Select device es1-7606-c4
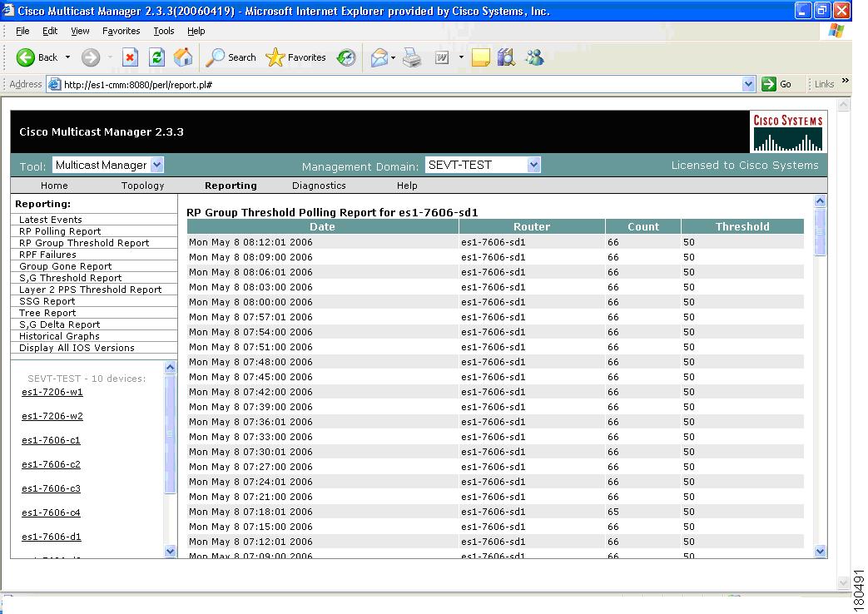 51,513
